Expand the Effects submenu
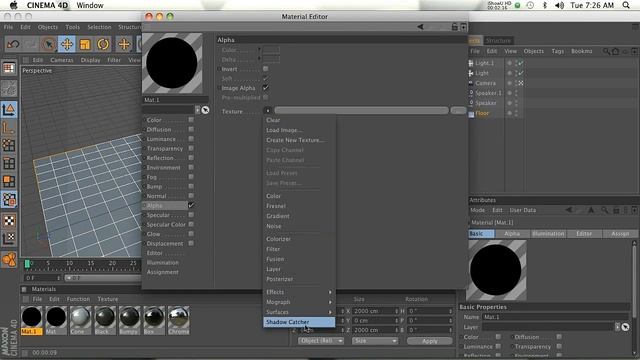 click(x=299, y=292)
